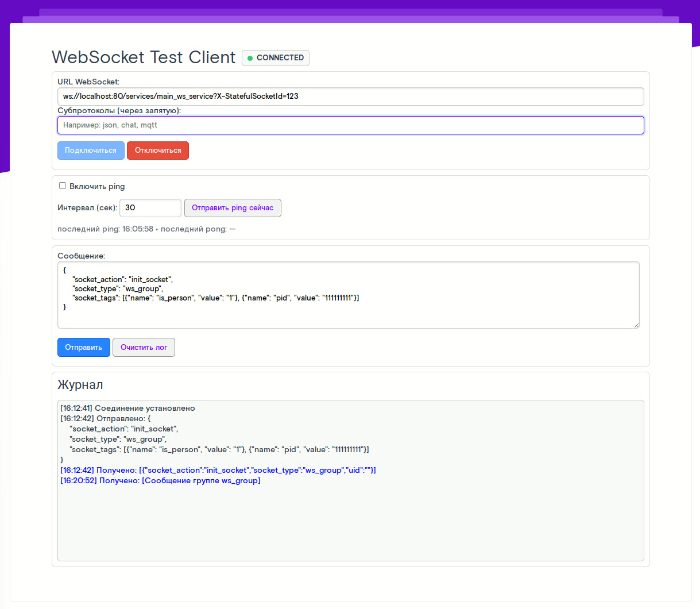Click the Субпротоколы input field
The width and height of the screenshot is (700, 609).
[350, 125]
